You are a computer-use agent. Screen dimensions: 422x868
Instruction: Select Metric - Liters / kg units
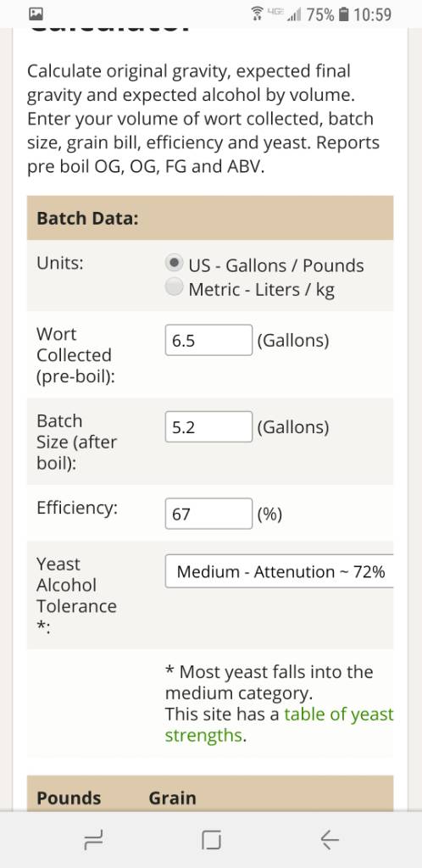(175, 287)
